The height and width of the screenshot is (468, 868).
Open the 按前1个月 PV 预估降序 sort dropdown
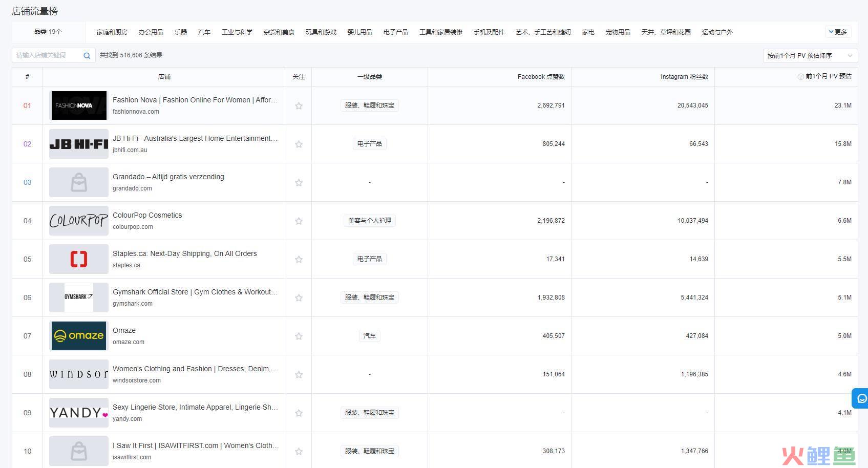click(x=810, y=55)
